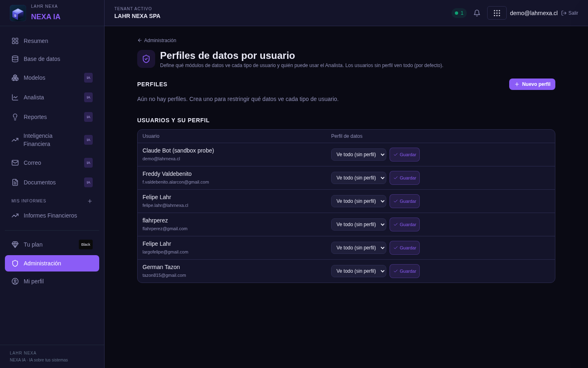Click the Tu plan diamond icon
Viewport: 588px width, 368px height.
pos(15,245)
